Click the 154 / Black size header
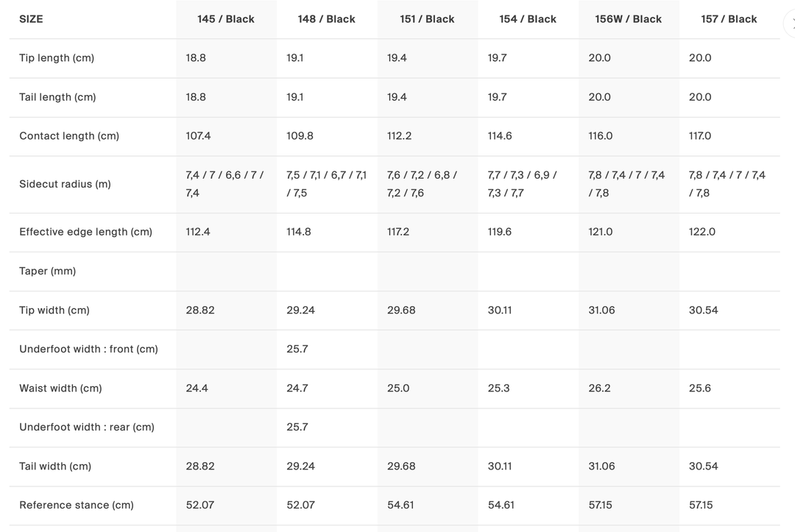Image resolution: width=795 pixels, height=532 pixels. 527,19
